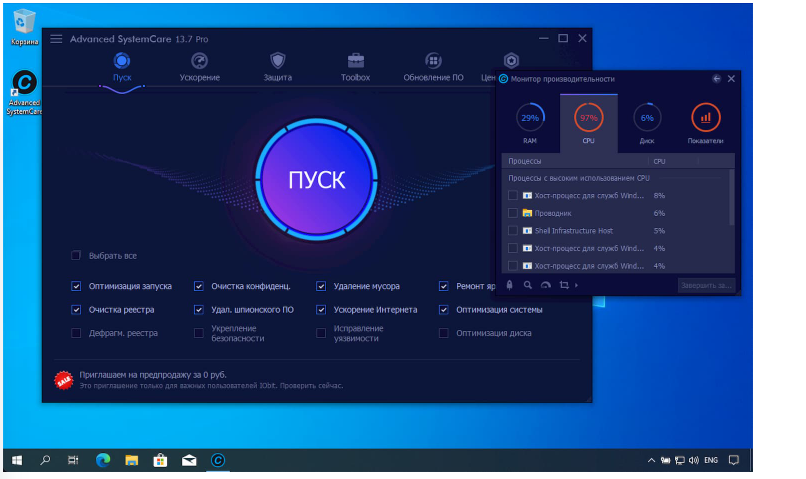The image size is (806, 479).
Task: Select the Проводник process name
Action: tap(553, 213)
